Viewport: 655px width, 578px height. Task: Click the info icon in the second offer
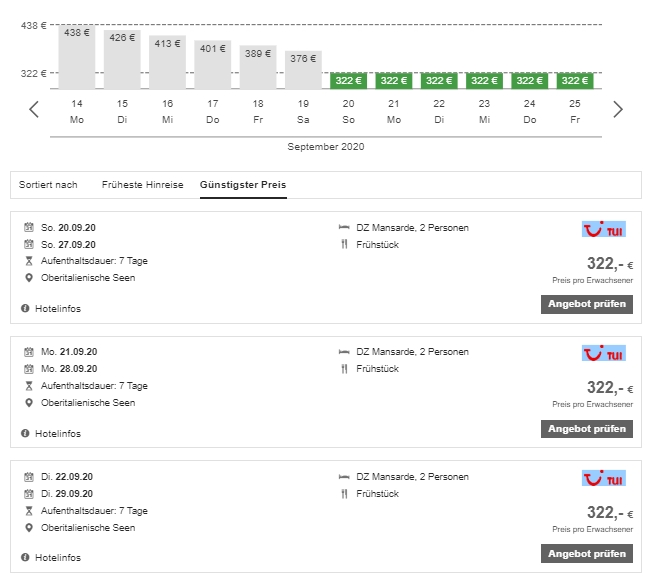point(25,434)
